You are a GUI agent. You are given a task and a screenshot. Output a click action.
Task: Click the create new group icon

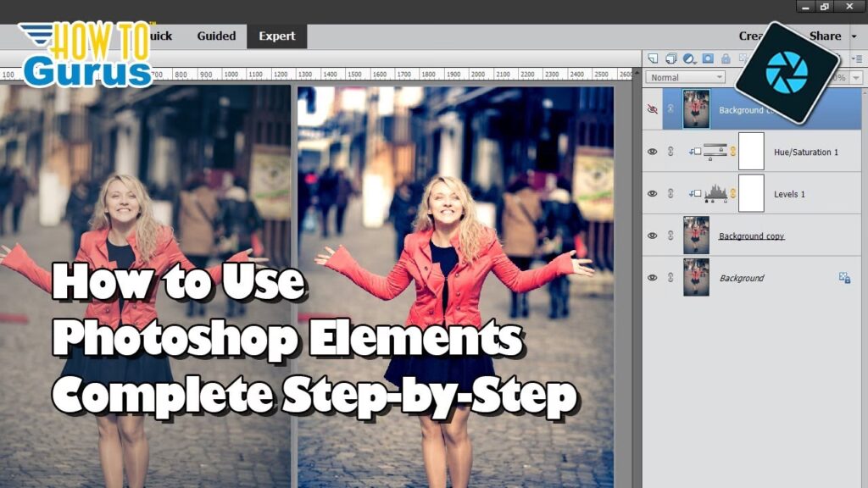pyautogui.click(x=670, y=58)
